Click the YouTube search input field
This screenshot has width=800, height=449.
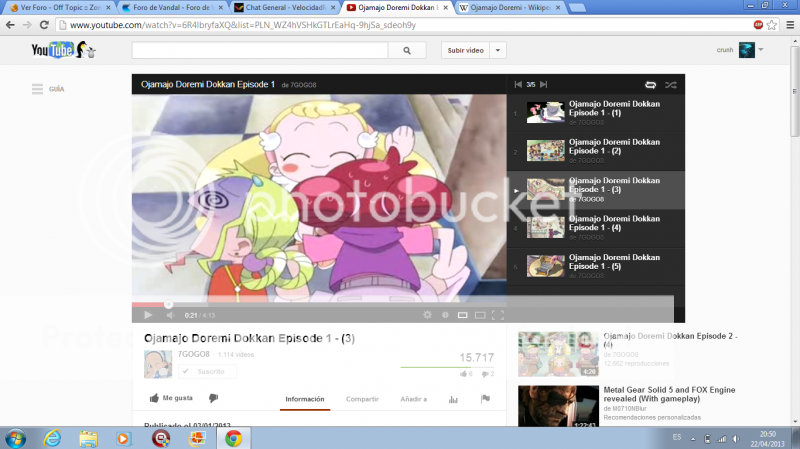[260, 50]
